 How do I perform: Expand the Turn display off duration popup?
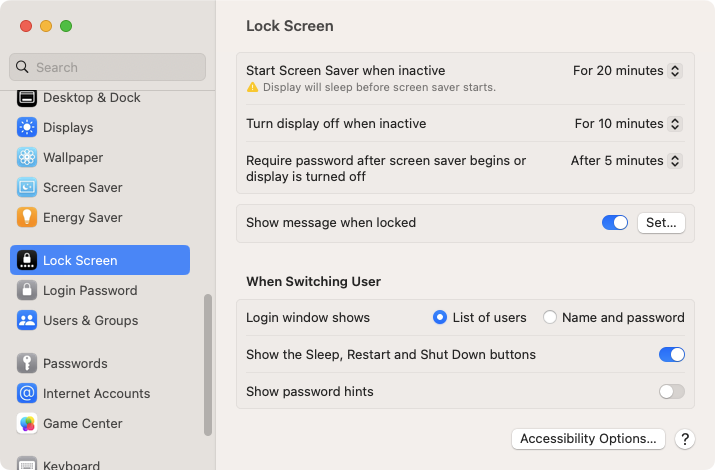(x=628, y=124)
